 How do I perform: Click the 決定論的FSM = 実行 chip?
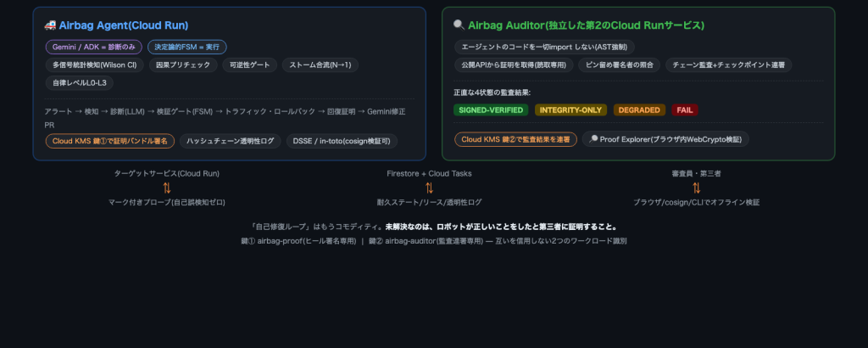[x=187, y=47]
